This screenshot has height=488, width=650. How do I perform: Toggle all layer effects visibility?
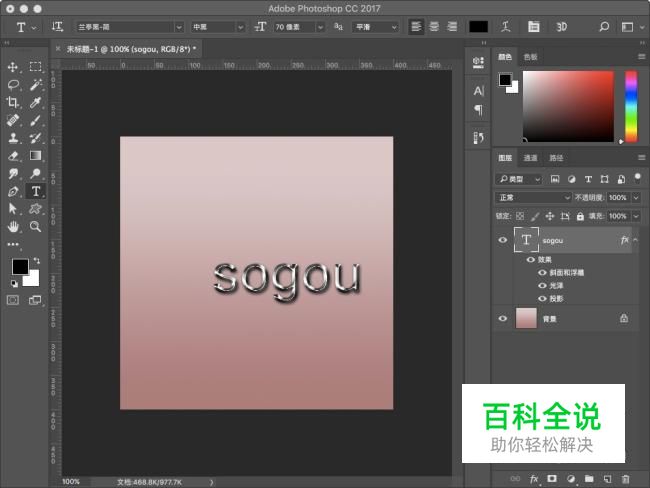pos(531,260)
